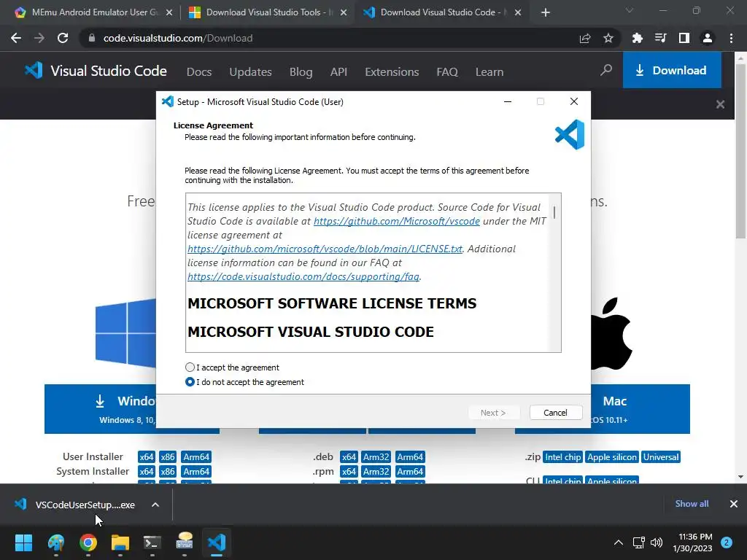
Task: Click .rpm Arm64 link
Action: click(x=410, y=472)
